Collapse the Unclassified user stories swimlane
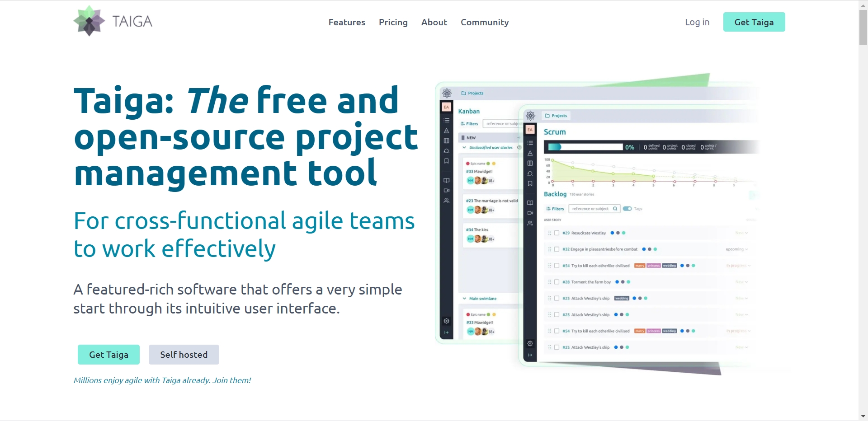Screen dimensions: 868x421 tap(464, 148)
